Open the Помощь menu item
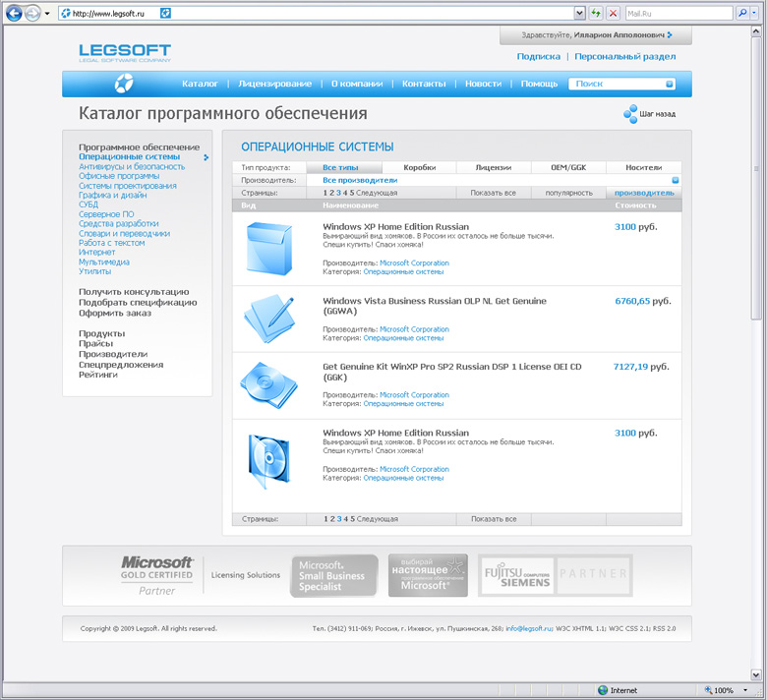767x700 pixels. (x=539, y=84)
